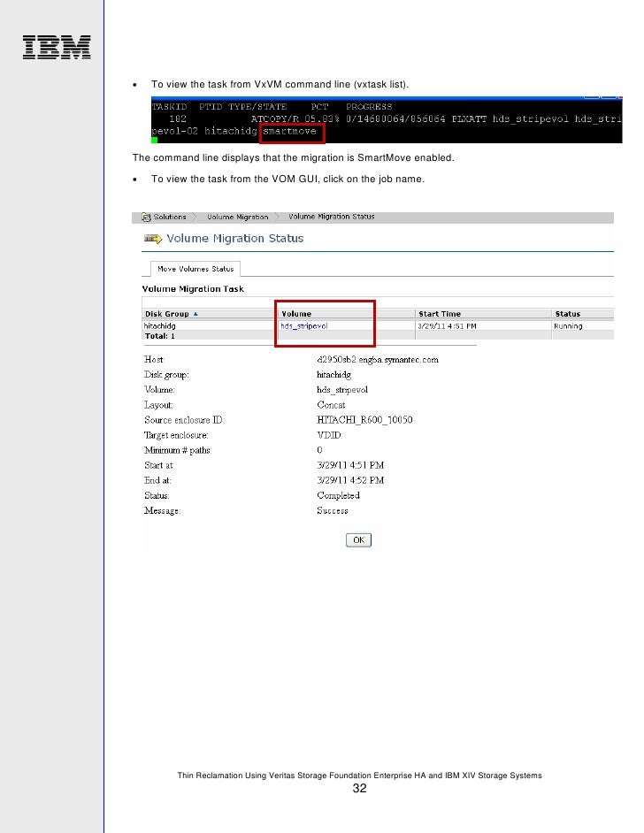Click the Concat layout value
644x833 pixels.
[331, 405]
